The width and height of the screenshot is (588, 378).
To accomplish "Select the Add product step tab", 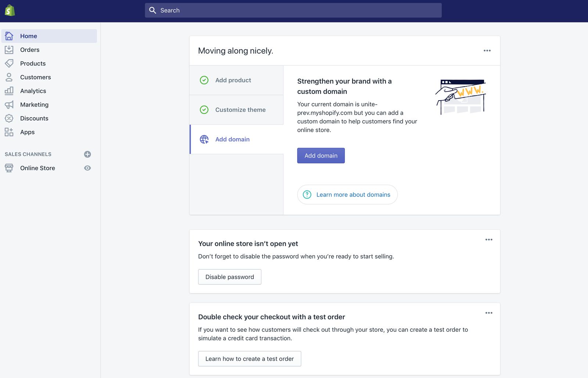I will [x=236, y=80].
